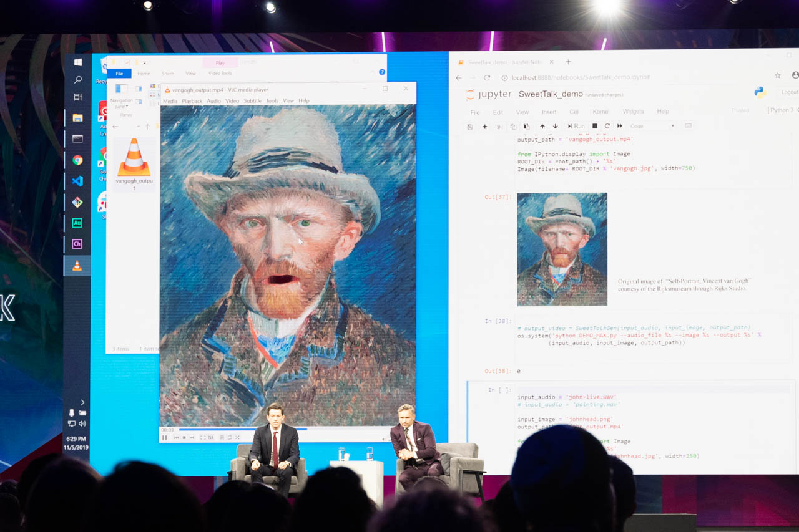
Task: Toggle VLC fullscreen mode button
Action: point(202,437)
